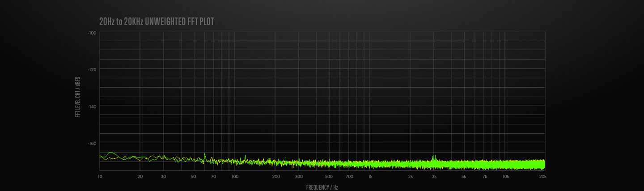Click the -160 value on the level axis
Image resolution: width=644 pixels, height=191 pixels.
point(92,143)
